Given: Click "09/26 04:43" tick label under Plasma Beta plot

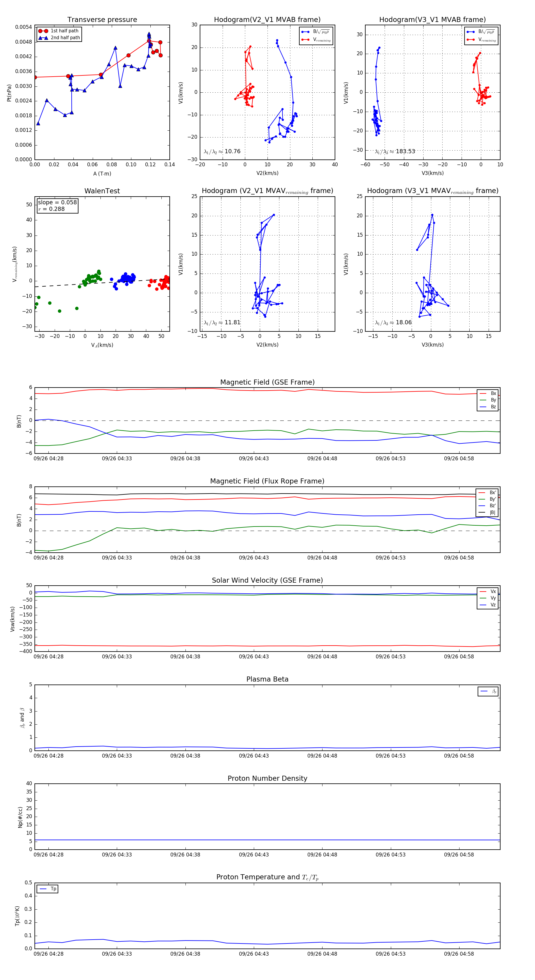Looking at the screenshot, I should (254, 755).
